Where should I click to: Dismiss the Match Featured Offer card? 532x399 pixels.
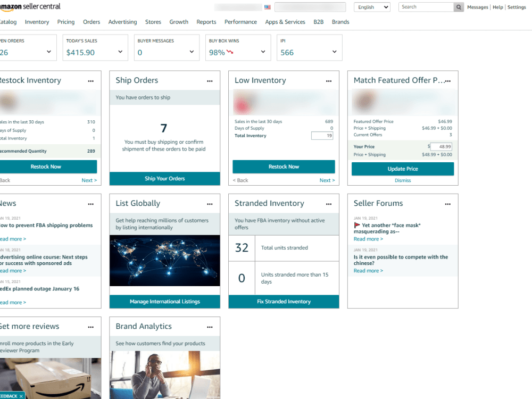click(x=403, y=180)
